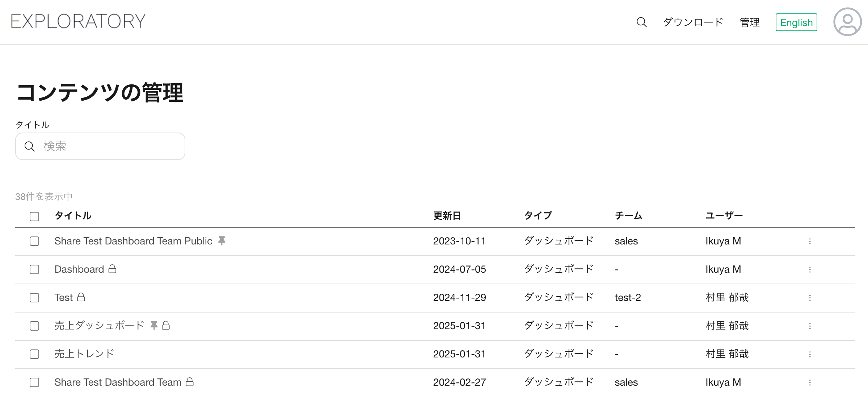The image size is (868, 394).
Task: Click the lock icon beside Test title
Action: tap(81, 297)
